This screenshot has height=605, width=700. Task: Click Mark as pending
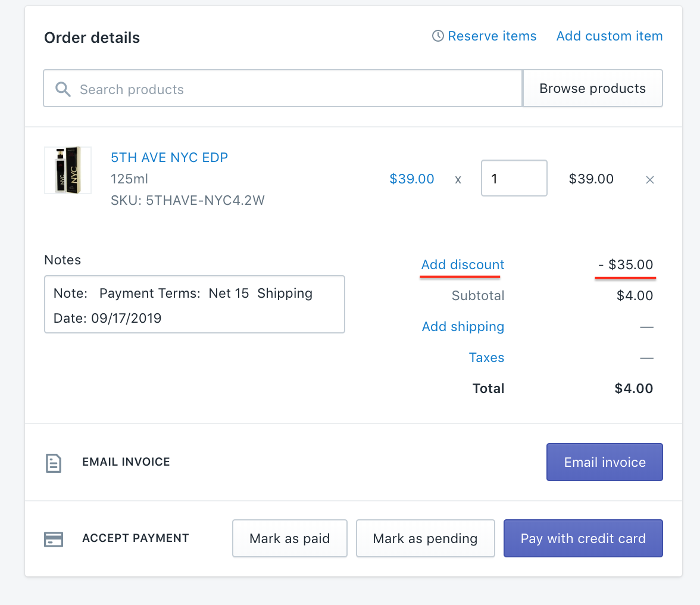(425, 538)
